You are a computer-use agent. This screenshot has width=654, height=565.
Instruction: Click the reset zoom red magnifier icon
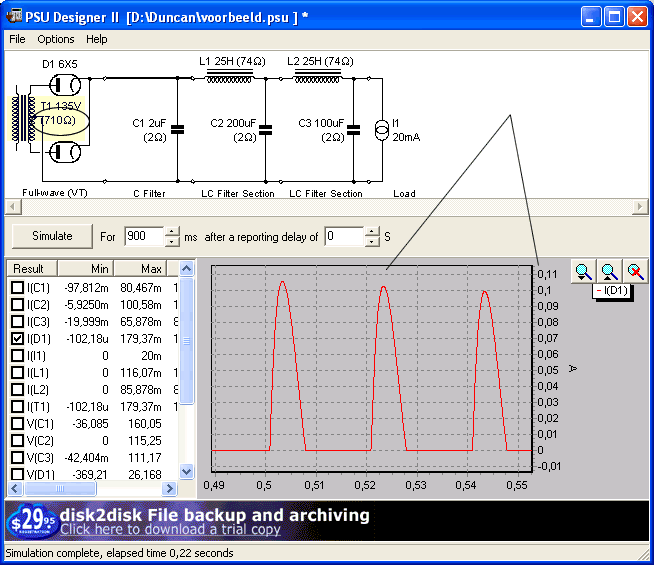634,271
